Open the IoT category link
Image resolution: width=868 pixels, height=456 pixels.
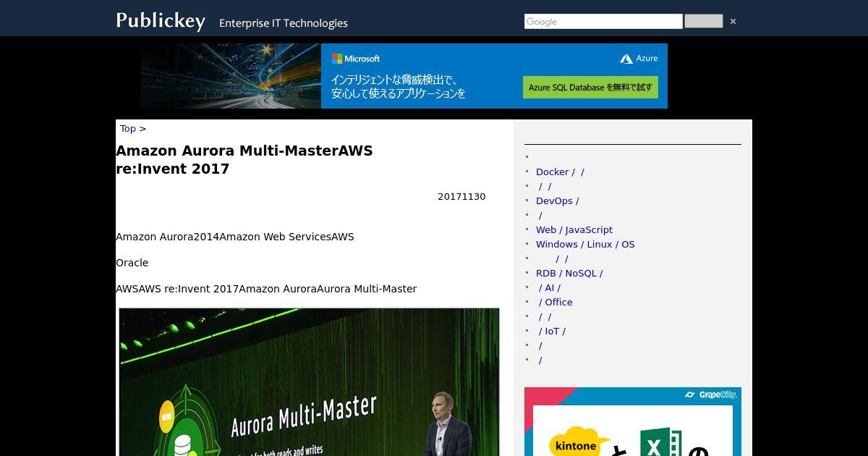click(551, 332)
